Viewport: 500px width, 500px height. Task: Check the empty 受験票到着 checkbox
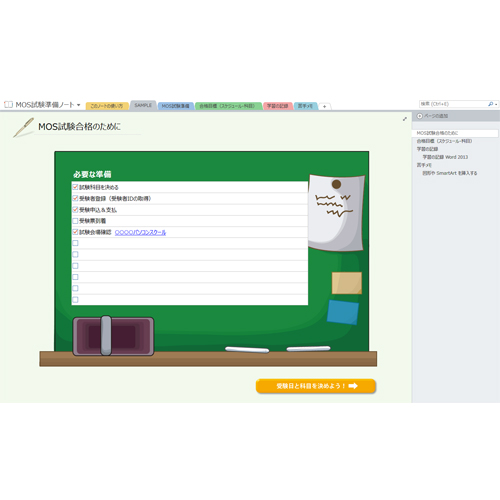click(75, 221)
